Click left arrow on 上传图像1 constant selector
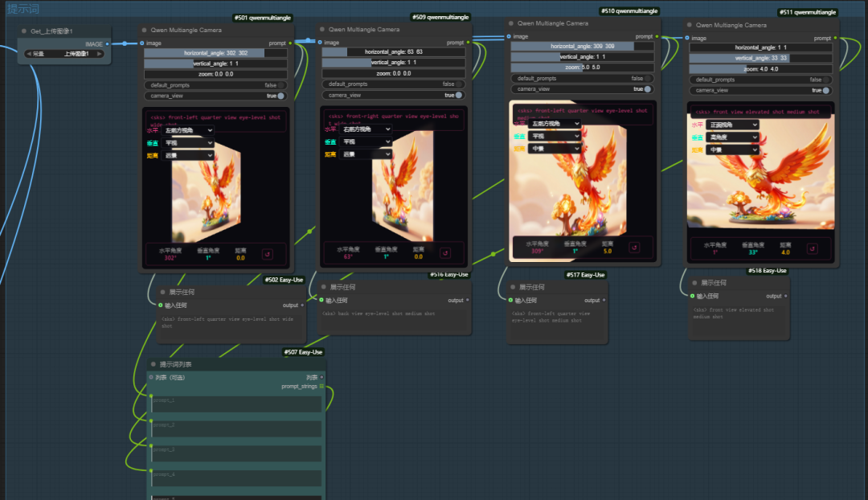This screenshot has width=868, height=500. (x=29, y=54)
